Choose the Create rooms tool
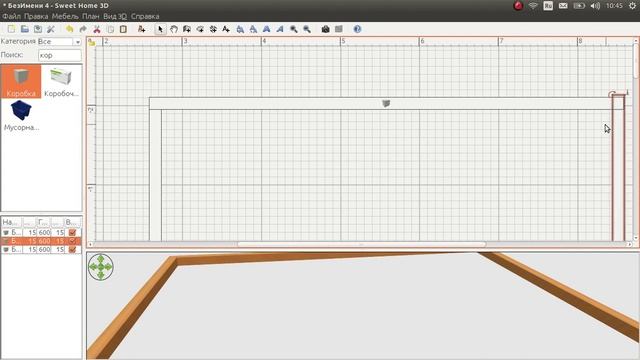Screen dimensions: 640x360 (x=200, y=29)
